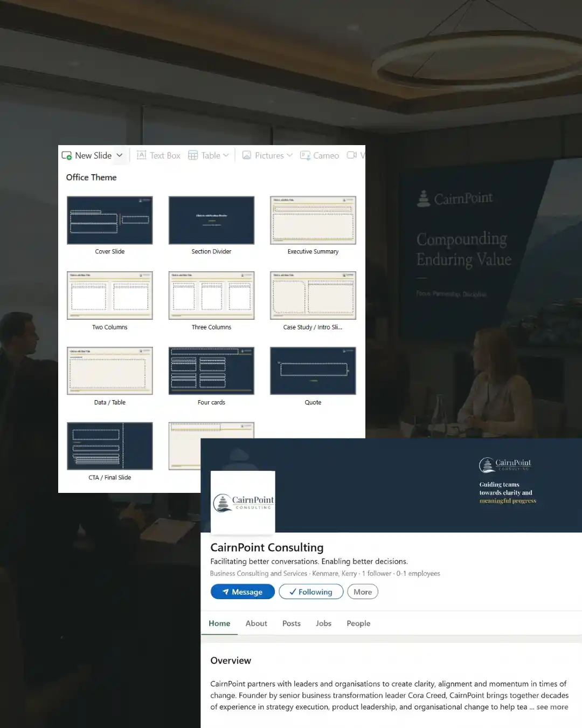The image size is (582, 728).
Task: Expand overview with see more link
Action: pyautogui.click(x=552, y=707)
